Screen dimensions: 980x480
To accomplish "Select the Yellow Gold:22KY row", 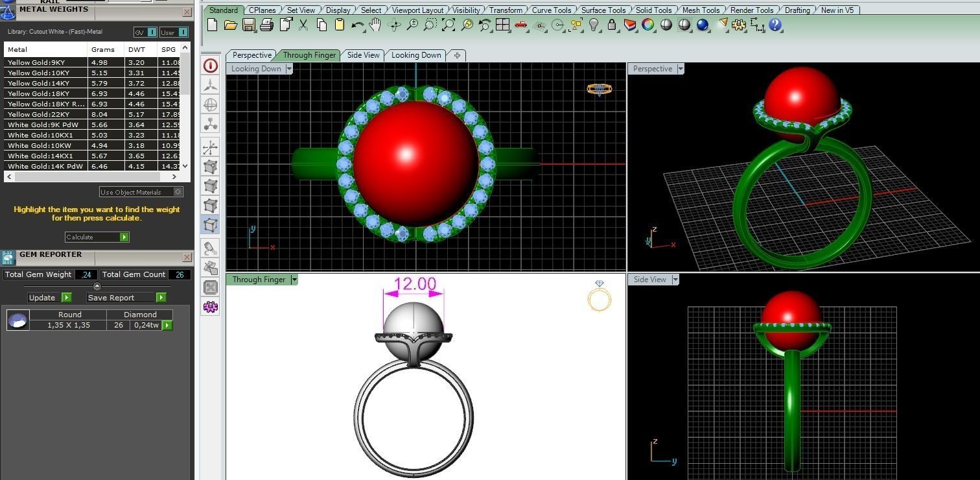I will click(x=92, y=114).
